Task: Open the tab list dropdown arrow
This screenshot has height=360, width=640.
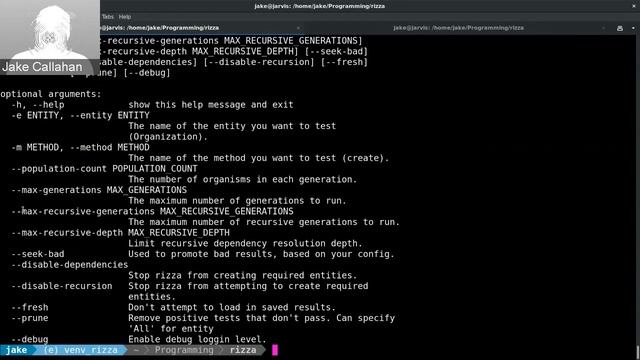Action: tap(633, 28)
